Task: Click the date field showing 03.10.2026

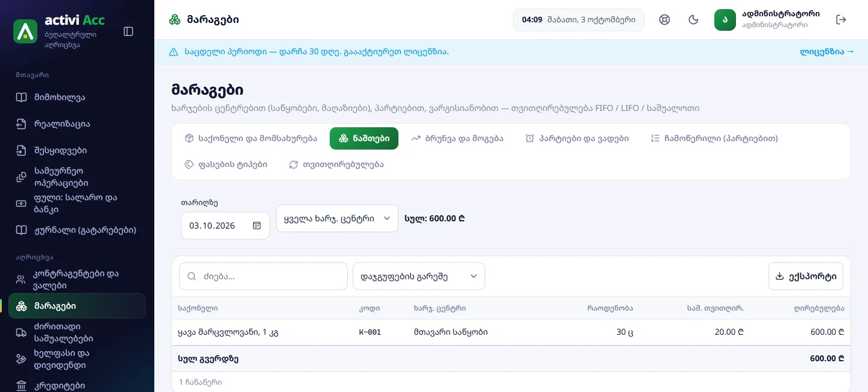Action: (x=225, y=226)
